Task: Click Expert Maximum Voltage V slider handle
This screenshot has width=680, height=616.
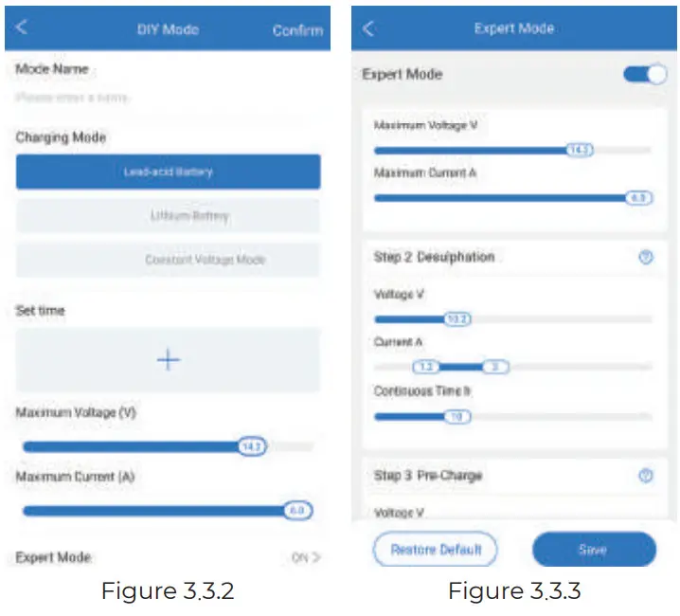Action: pyautogui.click(x=579, y=150)
